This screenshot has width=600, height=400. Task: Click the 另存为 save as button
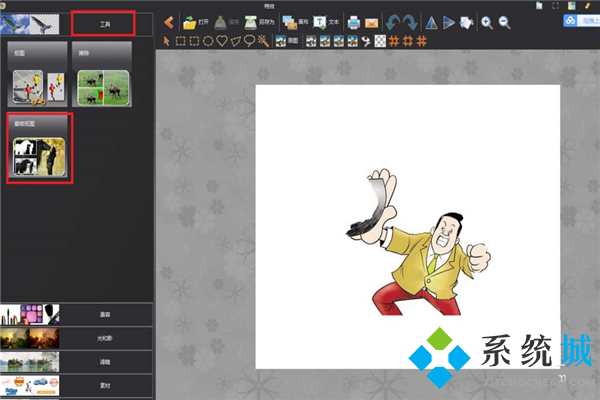pos(261,22)
